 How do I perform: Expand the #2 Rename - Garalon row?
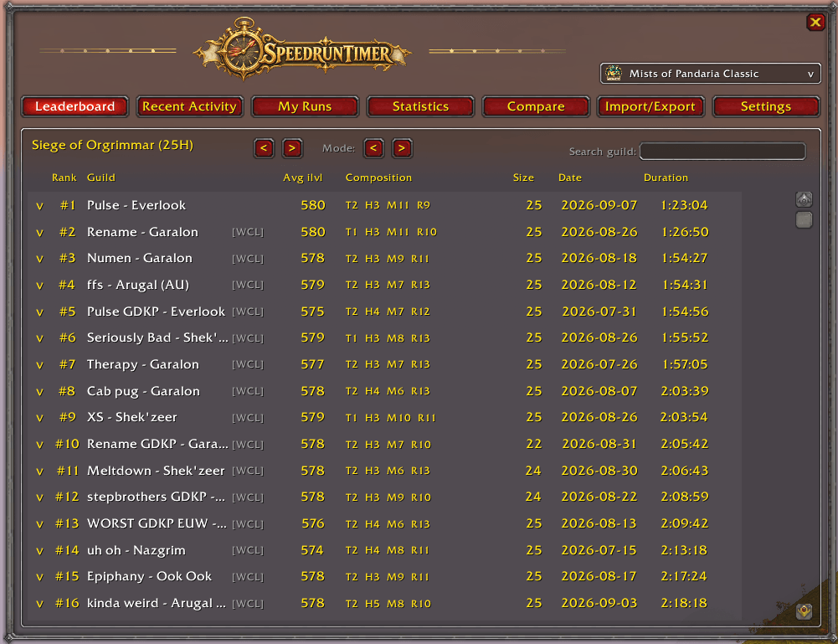pyautogui.click(x=39, y=233)
